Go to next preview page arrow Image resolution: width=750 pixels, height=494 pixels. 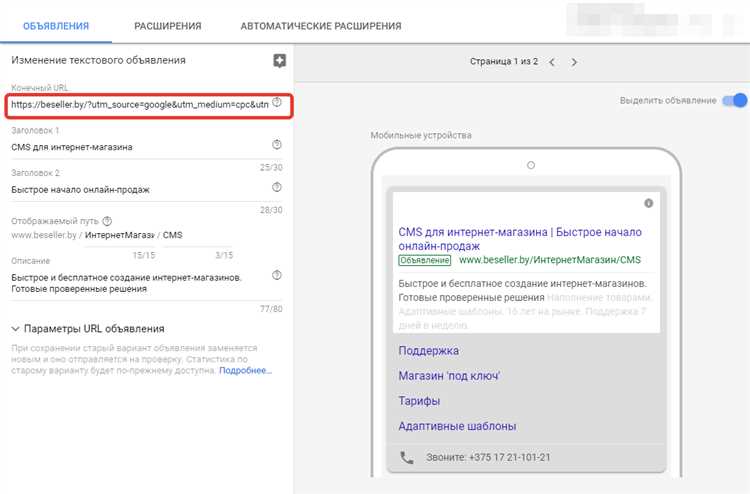click(574, 62)
